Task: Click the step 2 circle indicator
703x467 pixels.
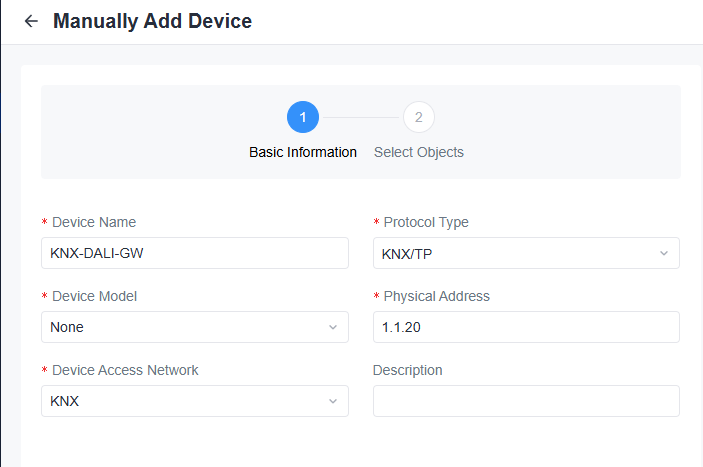Action: [418, 117]
